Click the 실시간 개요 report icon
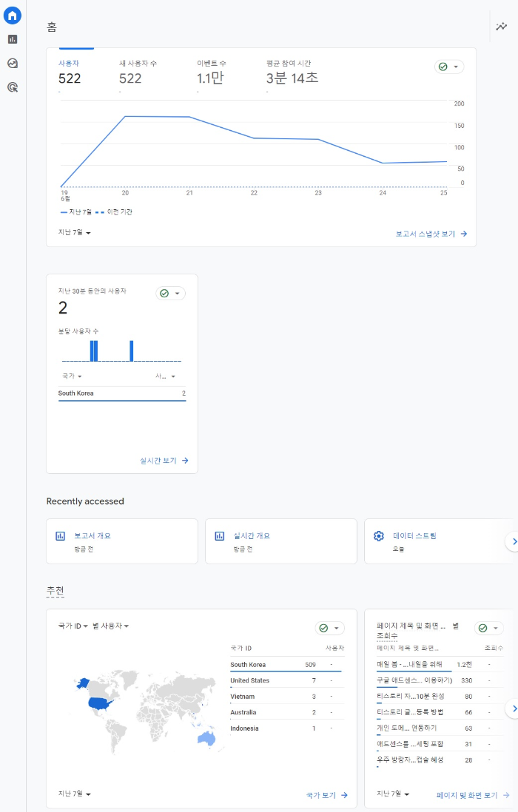The height and width of the screenshot is (812, 518). point(218,535)
